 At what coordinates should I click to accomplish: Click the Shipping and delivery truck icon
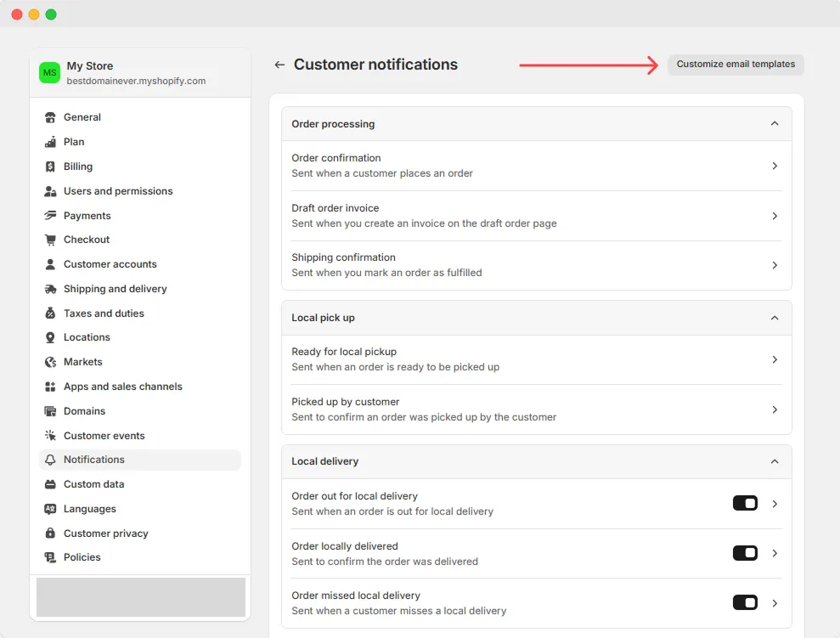[x=49, y=289]
